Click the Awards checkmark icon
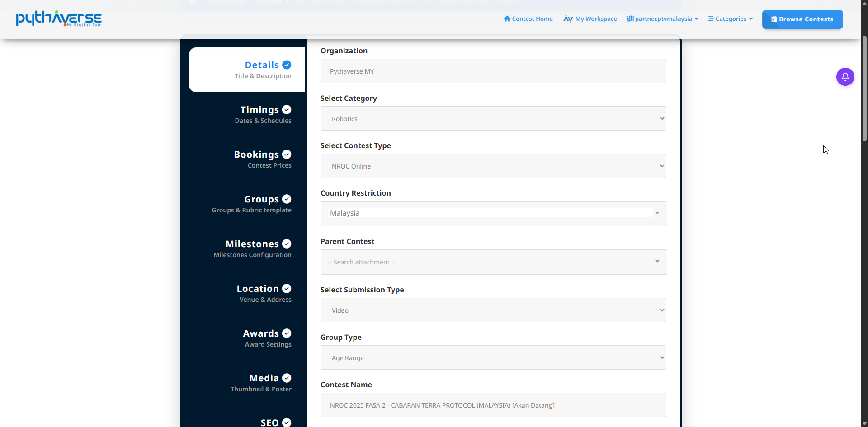The height and width of the screenshot is (427, 868). tap(287, 333)
